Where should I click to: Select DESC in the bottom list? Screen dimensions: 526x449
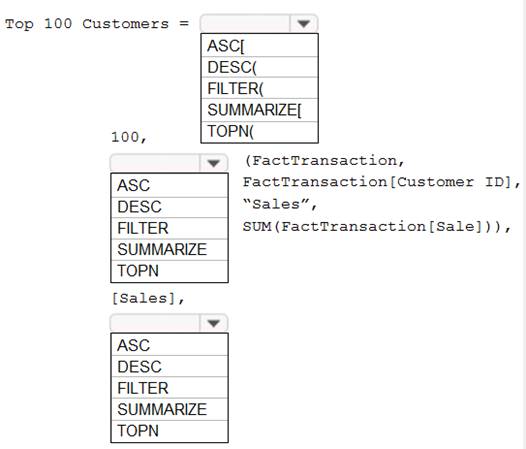[169, 367]
